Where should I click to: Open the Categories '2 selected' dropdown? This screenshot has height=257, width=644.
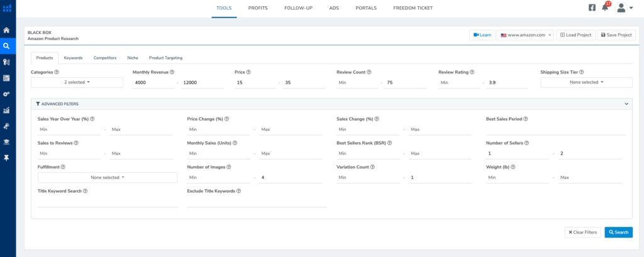[77, 82]
